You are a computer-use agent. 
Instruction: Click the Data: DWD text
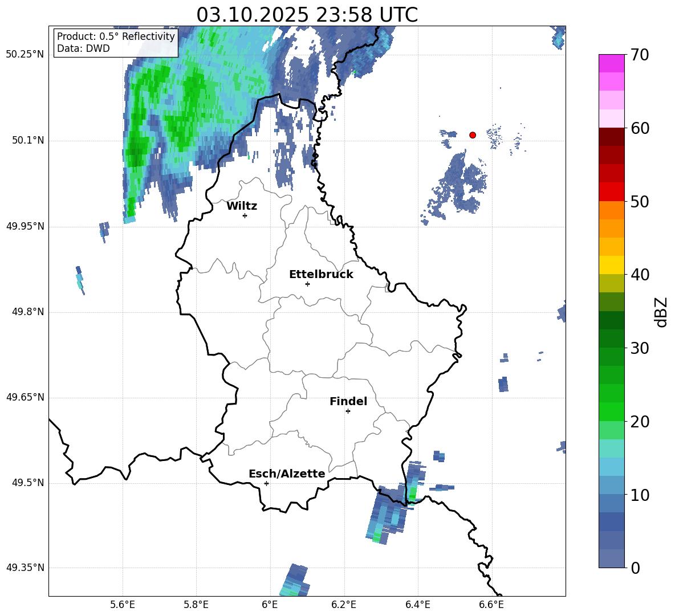point(83,48)
